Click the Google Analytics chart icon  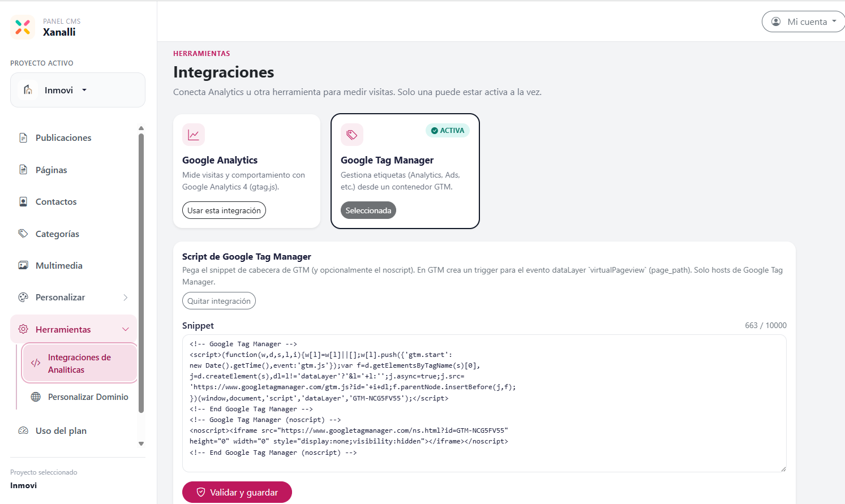coord(194,135)
